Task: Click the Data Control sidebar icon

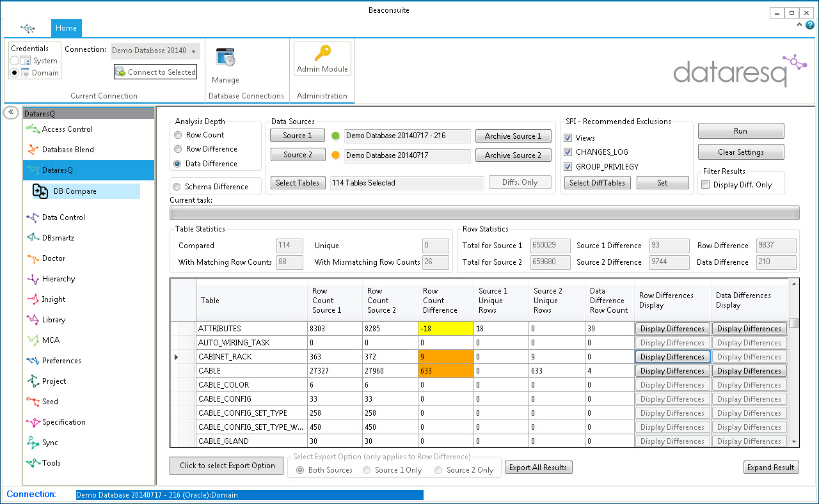Action: tap(32, 217)
